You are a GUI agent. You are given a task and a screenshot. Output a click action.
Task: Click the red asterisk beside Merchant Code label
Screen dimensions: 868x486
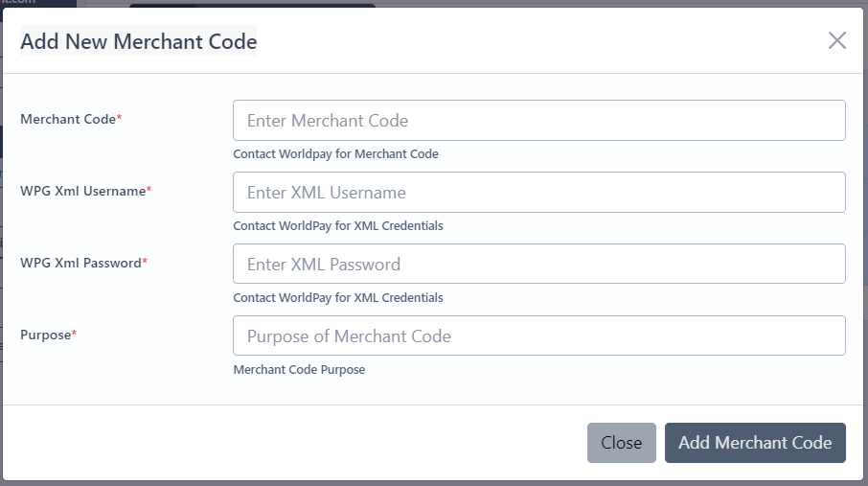pyautogui.click(x=120, y=118)
